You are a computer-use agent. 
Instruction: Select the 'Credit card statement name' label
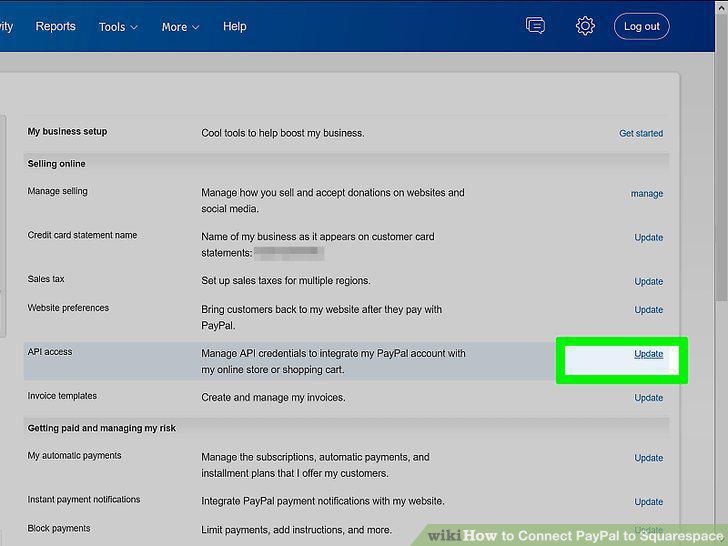(82, 235)
